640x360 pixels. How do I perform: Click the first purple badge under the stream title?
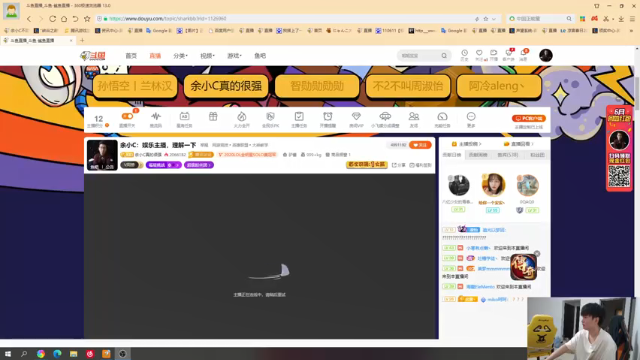164,165
